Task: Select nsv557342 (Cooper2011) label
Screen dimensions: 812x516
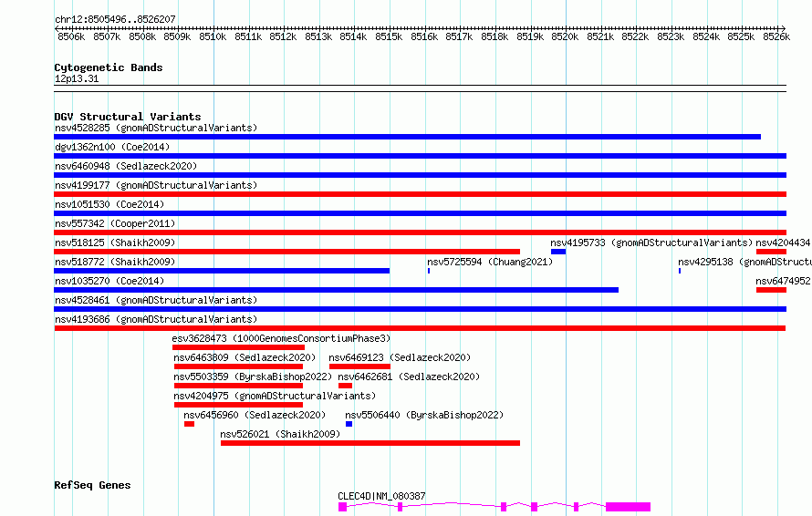Action: pyautogui.click(x=115, y=223)
